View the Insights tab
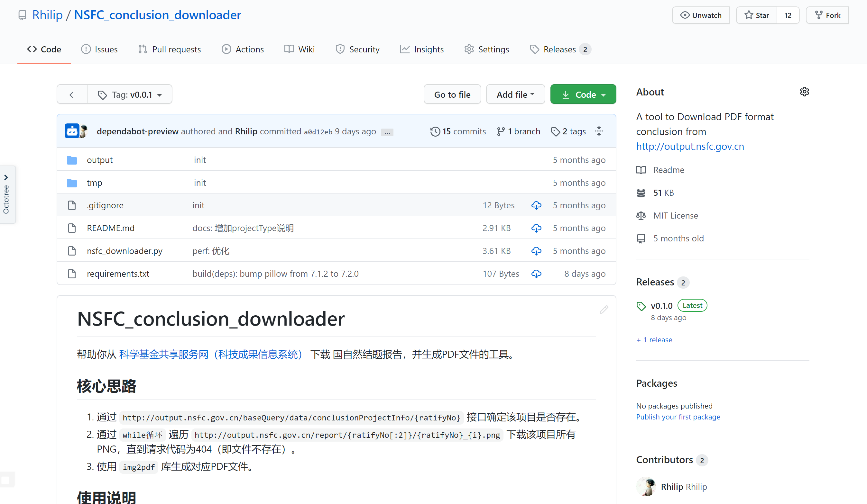 [422, 49]
